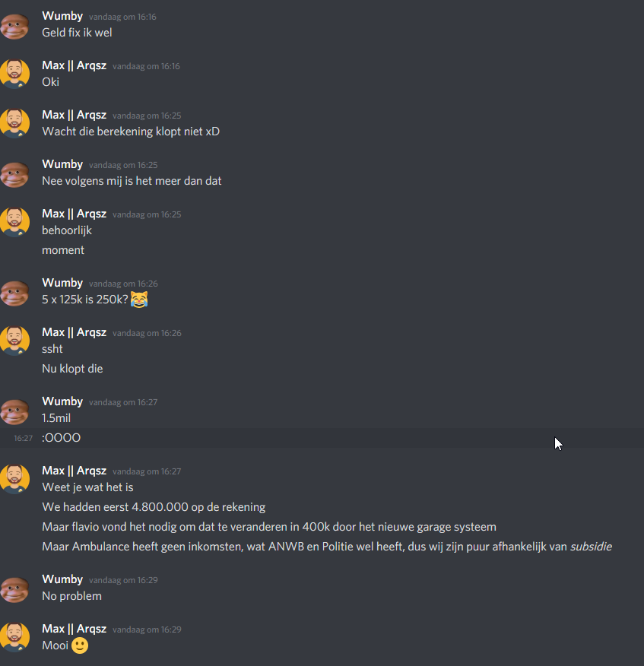Click the 'We hadden eerst 4.800.000 op de rekening' message

[154, 507]
